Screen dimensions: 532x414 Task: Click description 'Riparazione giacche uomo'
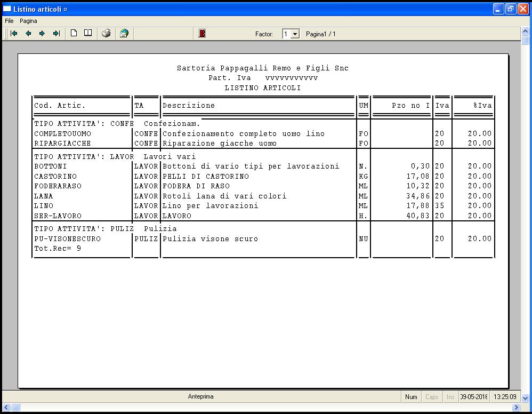coord(220,144)
